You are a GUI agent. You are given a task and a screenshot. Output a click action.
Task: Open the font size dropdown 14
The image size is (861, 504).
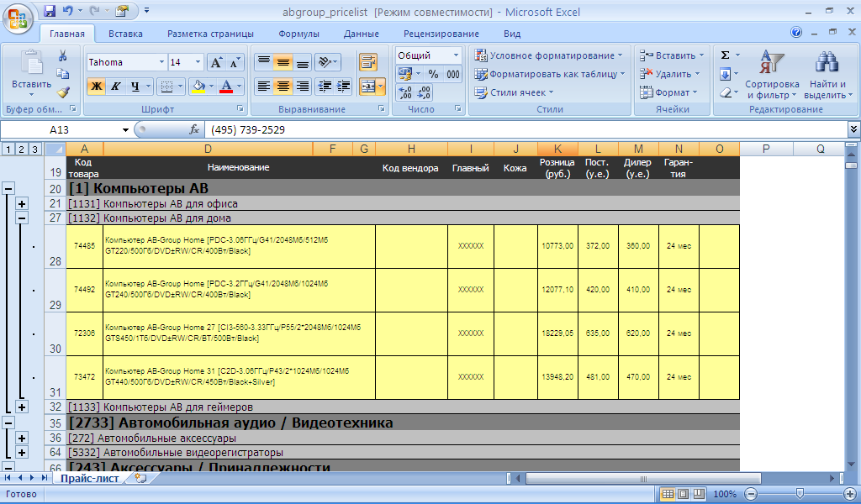pyautogui.click(x=198, y=62)
